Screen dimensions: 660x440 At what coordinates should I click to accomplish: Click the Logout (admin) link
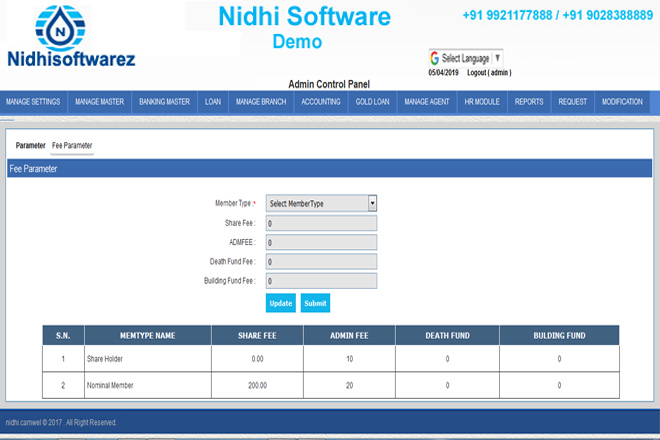(489, 73)
